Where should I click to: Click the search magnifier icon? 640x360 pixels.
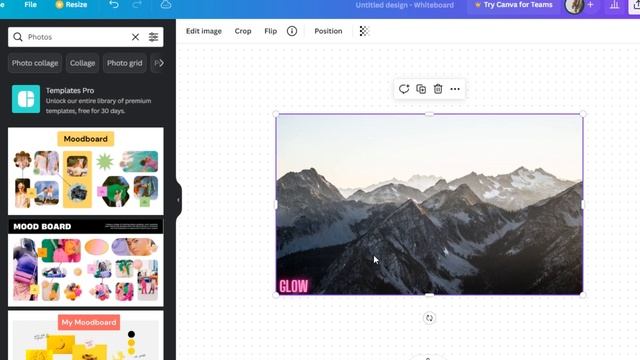point(18,37)
